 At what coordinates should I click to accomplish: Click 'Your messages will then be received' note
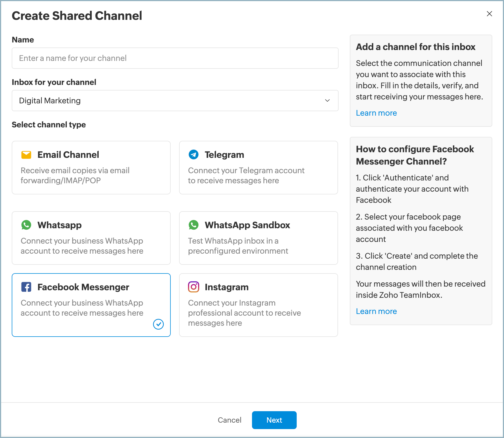tap(420, 289)
